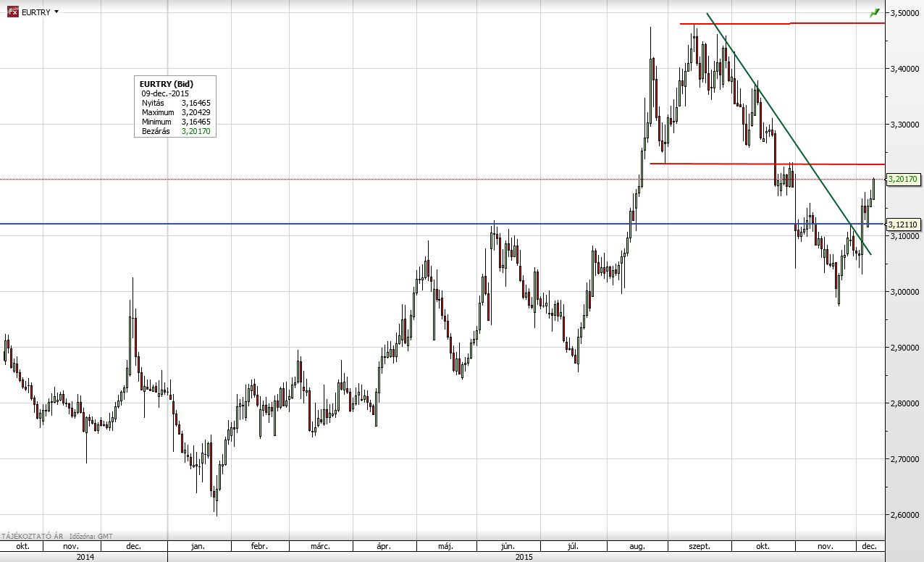Open the EURTRY symbol dropdown arrow
Screen dimensions: 924x562
pos(56,12)
